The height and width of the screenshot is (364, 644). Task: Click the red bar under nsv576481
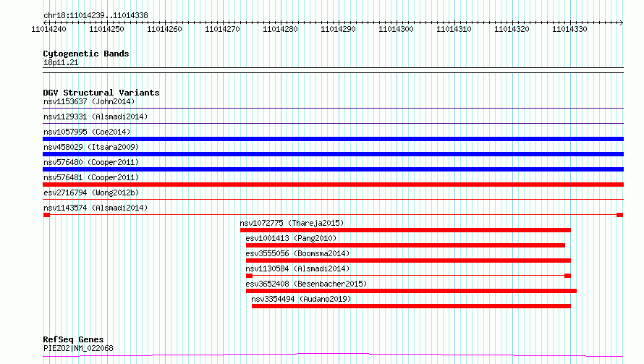click(333, 185)
